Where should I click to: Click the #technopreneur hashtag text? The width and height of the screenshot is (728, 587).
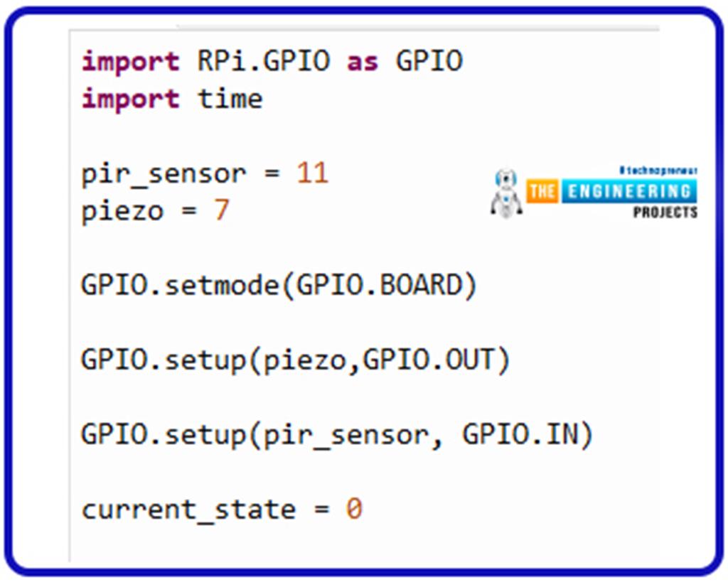658,171
